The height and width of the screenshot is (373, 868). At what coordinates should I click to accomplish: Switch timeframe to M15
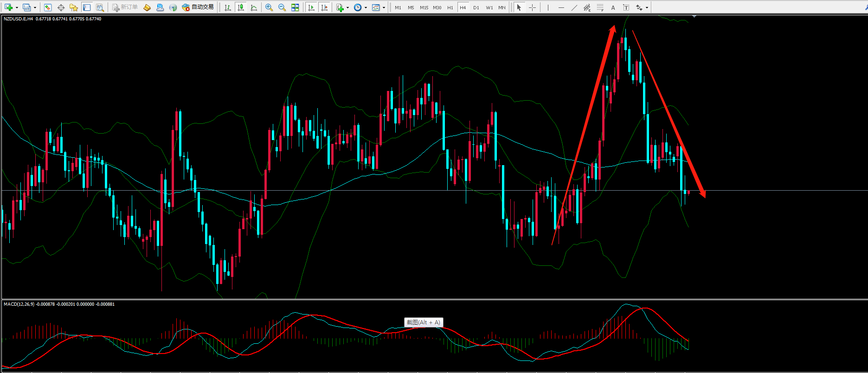click(424, 7)
